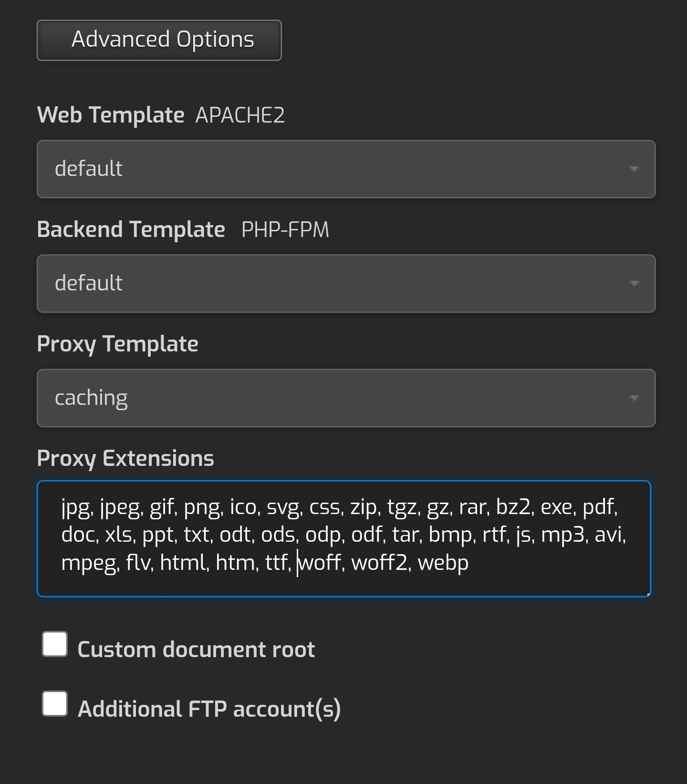The height and width of the screenshot is (784, 687).
Task: Select the Web Template APACHE2 heading
Action: pyautogui.click(x=161, y=114)
